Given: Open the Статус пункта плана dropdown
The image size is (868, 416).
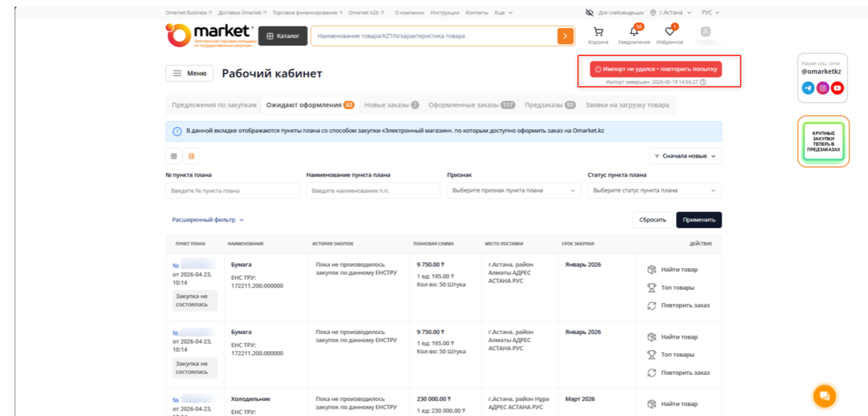Looking at the screenshot, I should [x=655, y=190].
